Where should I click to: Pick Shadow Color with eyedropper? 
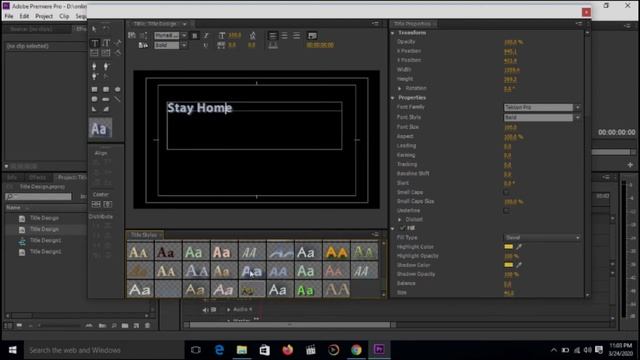(x=519, y=265)
